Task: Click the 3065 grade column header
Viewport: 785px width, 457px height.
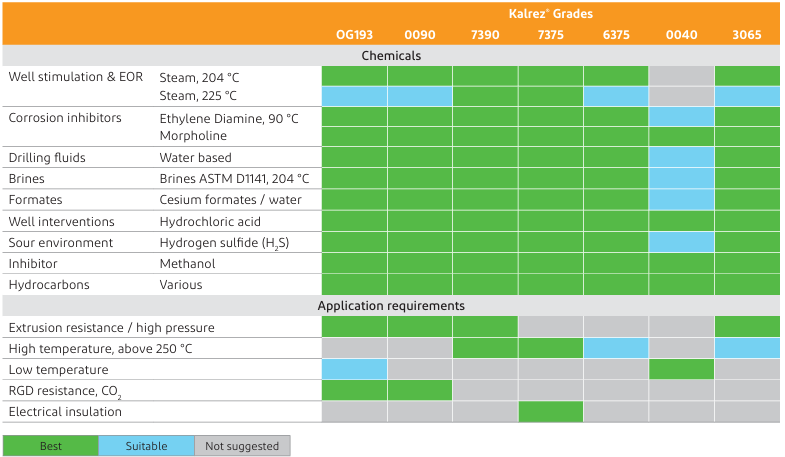Action: [x=747, y=35]
